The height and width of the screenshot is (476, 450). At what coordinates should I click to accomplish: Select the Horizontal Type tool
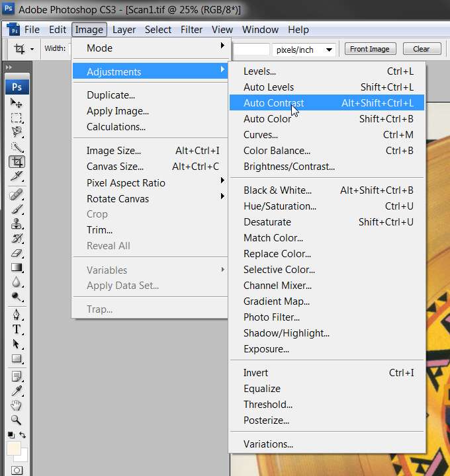(17, 329)
